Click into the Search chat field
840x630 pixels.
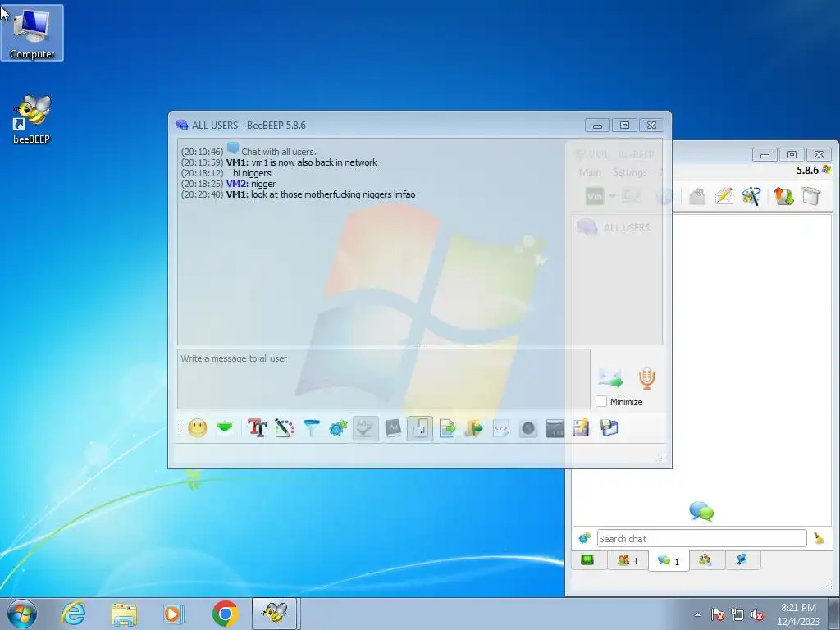tap(702, 538)
